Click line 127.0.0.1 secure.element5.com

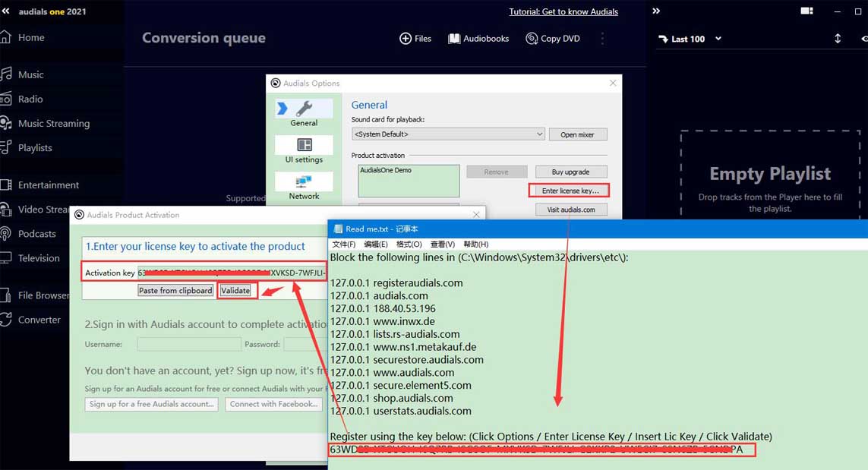pyautogui.click(x=401, y=385)
